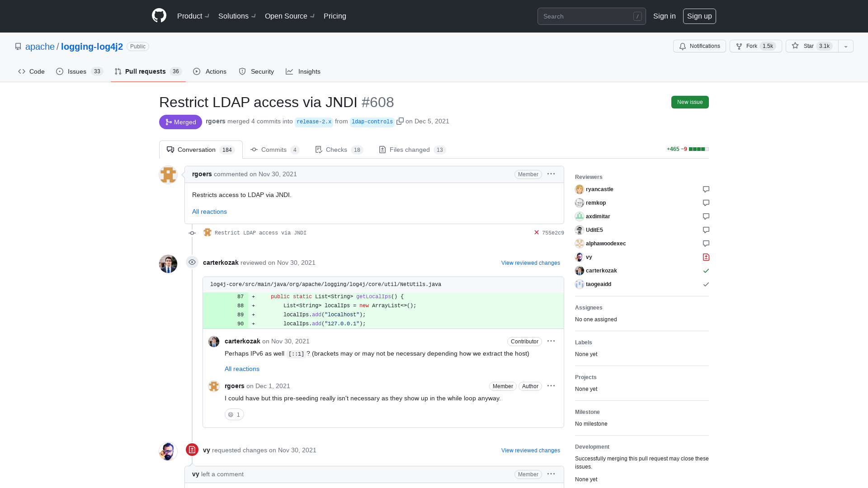Click the release-2.x branch label

(314, 122)
